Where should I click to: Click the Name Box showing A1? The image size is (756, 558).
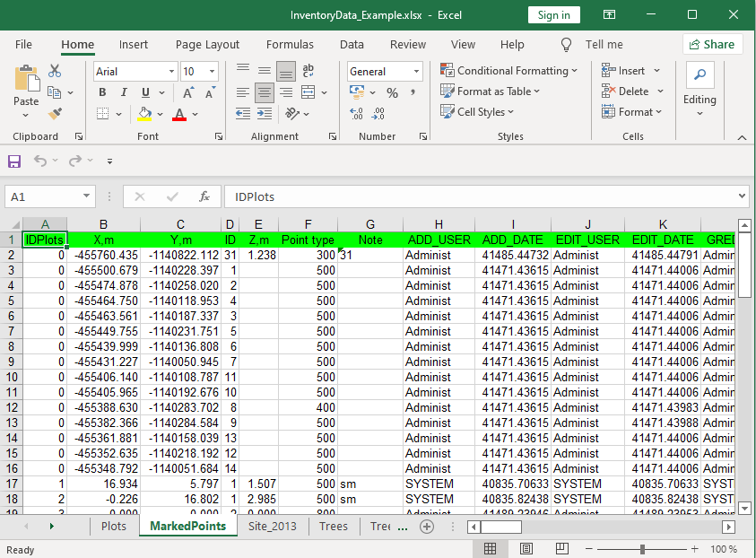(43, 196)
